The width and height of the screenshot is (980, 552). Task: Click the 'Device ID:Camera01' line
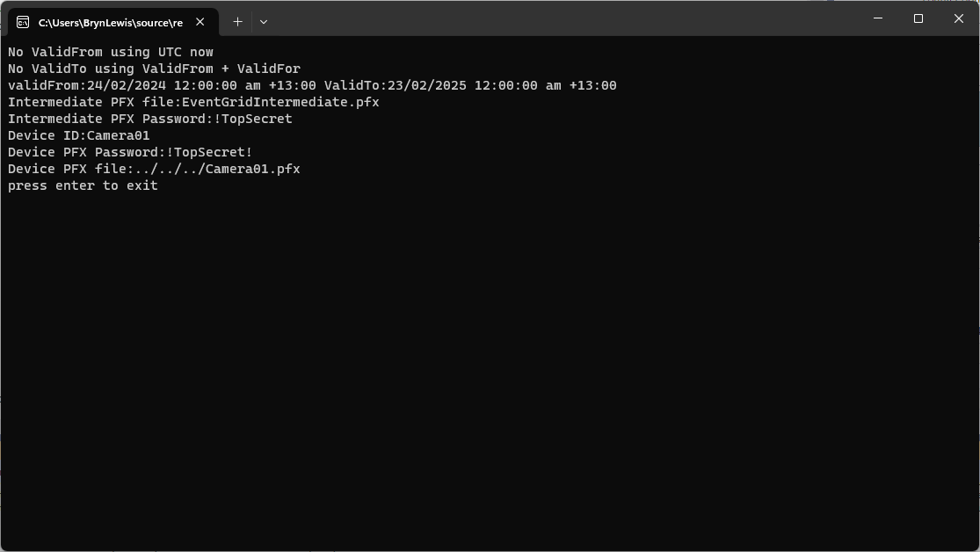(x=79, y=135)
